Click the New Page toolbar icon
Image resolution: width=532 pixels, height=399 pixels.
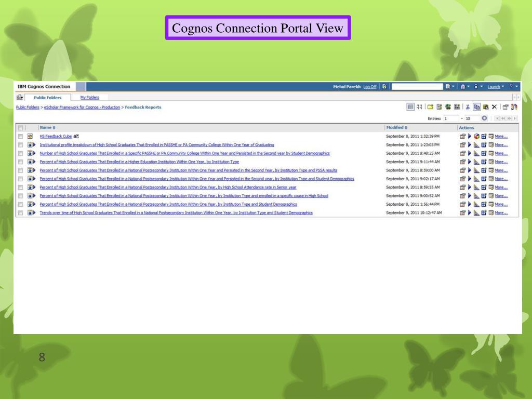tap(457, 107)
